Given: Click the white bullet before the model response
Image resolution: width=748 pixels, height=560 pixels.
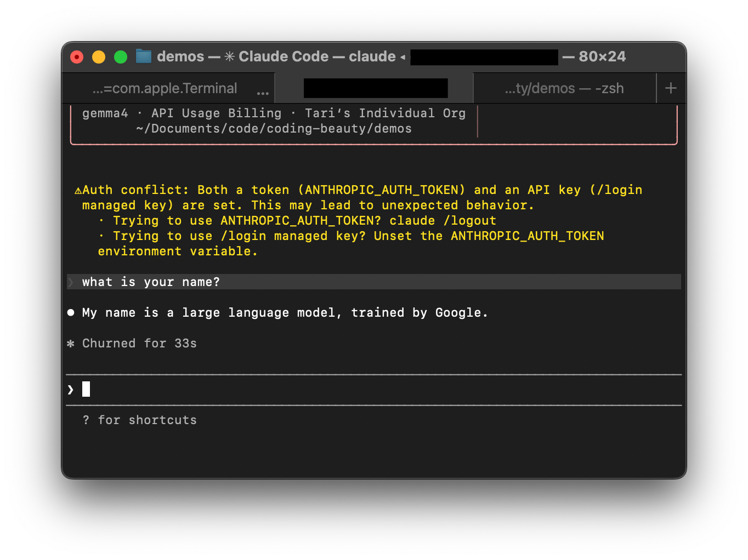Looking at the screenshot, I should [71, 312].
